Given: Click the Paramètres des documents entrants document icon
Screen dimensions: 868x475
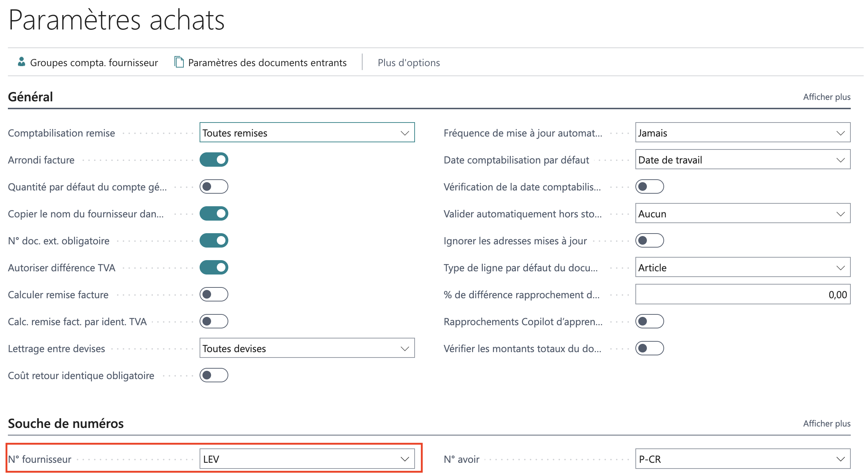Looking at the screenshot, I should point(179,62).
